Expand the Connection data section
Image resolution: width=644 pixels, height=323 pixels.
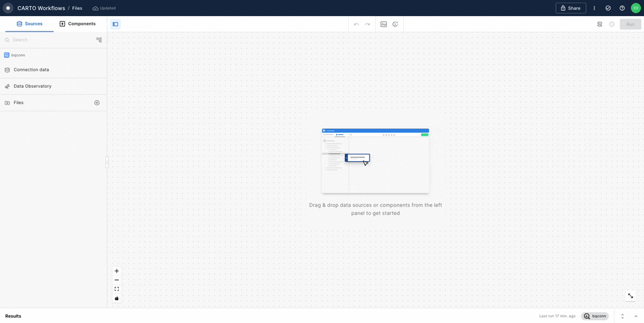click(x=31, y=70)
